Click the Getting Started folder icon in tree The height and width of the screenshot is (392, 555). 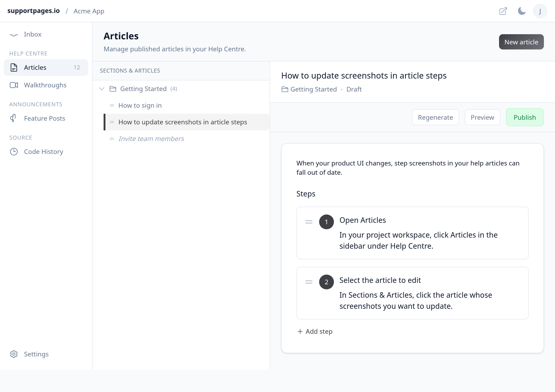tap(113, 89)
